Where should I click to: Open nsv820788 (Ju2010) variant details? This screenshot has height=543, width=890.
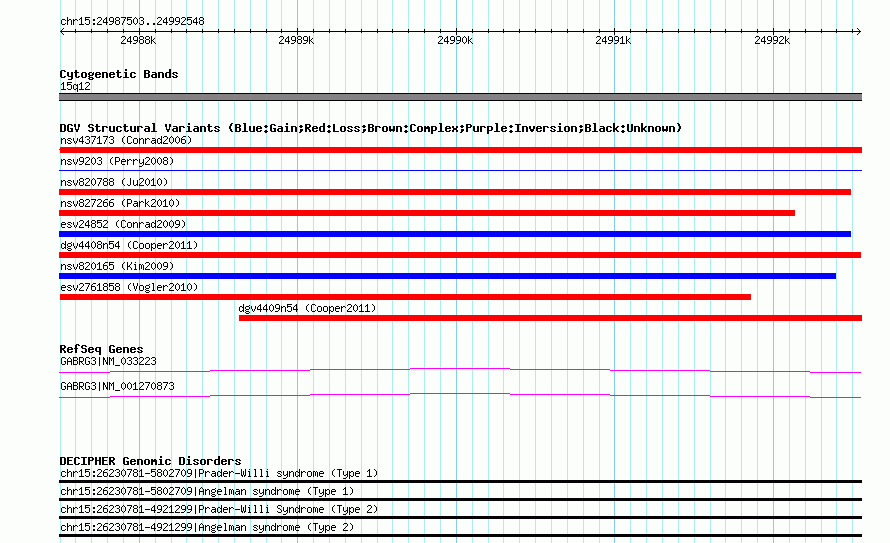[114, 182]
